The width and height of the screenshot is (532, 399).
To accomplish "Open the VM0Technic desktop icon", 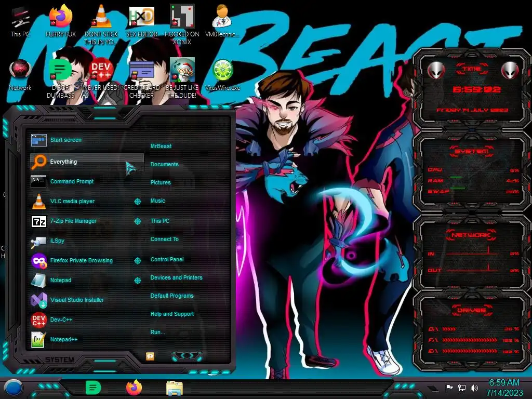I will click(x=222, y=21).
